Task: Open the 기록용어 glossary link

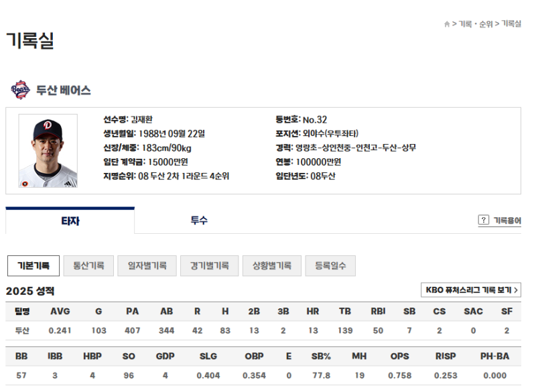Action: 507,220
